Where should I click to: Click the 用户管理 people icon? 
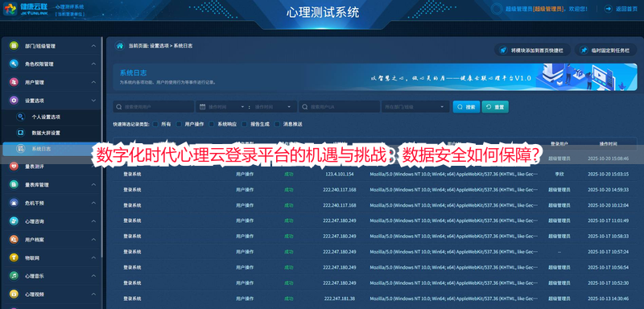tap(14, 82)
